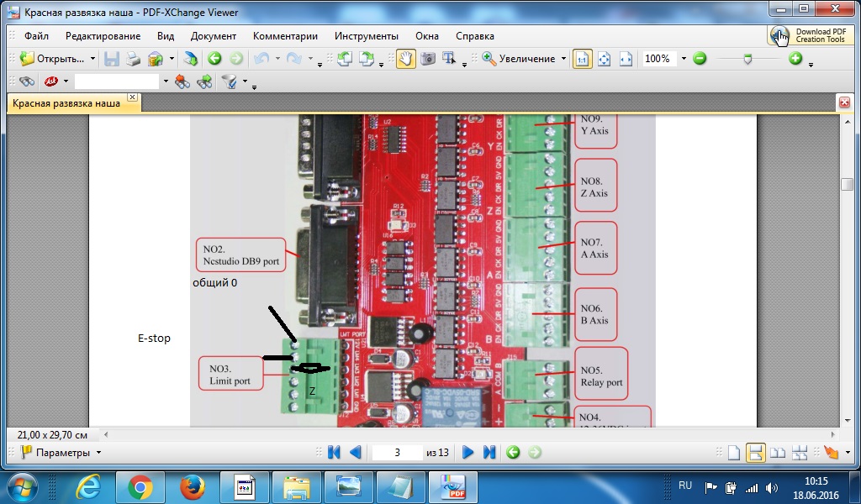This screenshot has width=861, height=504.
Task: Switch to facing pages layout
Action: point(778,453)
